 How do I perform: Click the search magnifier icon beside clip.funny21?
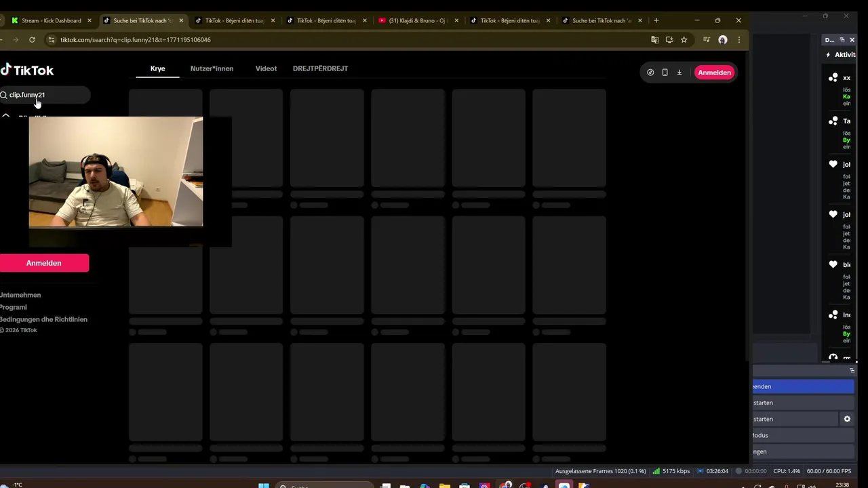3,95
